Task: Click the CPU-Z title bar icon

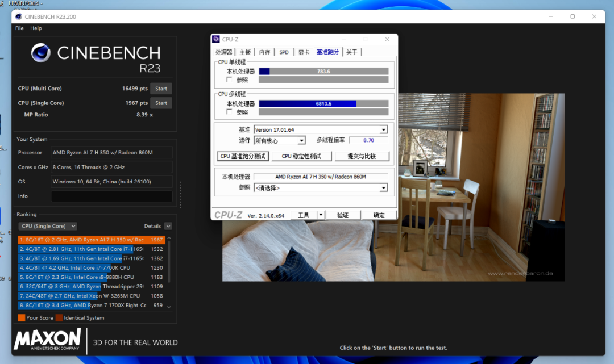Action: pyautogui.click(x=216, y=39)
